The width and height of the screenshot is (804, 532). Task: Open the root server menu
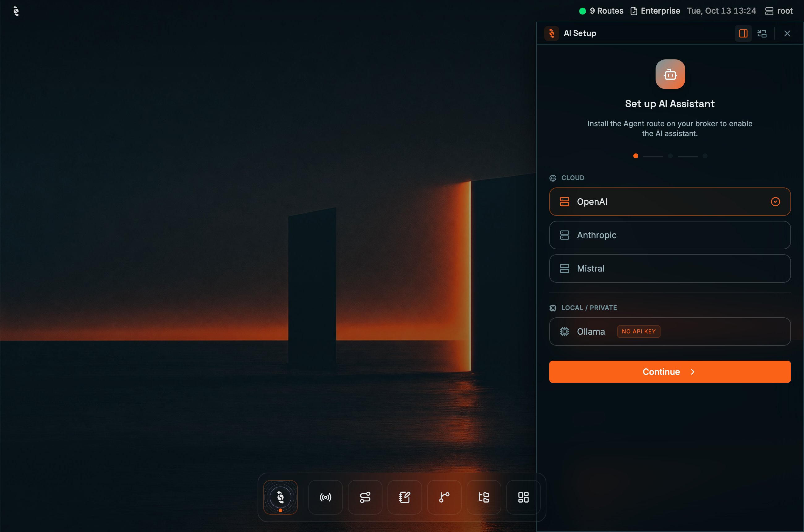coord(779,11)
